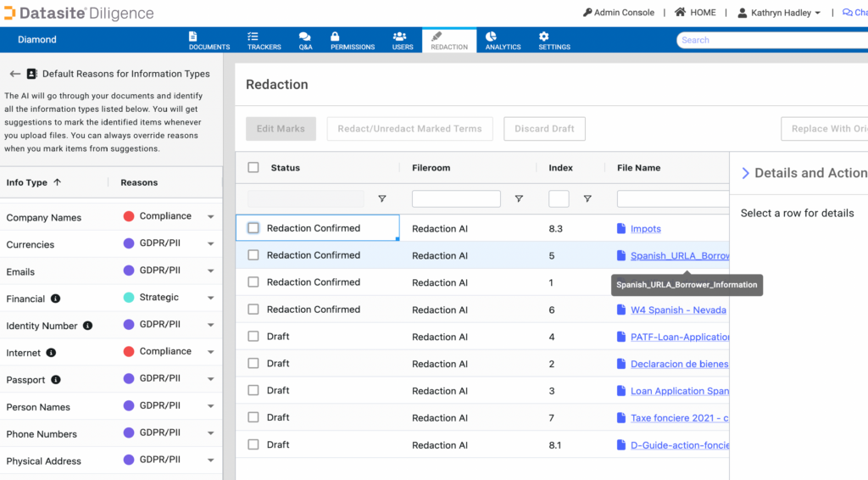868x480 pixels.
Task: Click the Fileroom column filter icon
Action: (519, 198)
